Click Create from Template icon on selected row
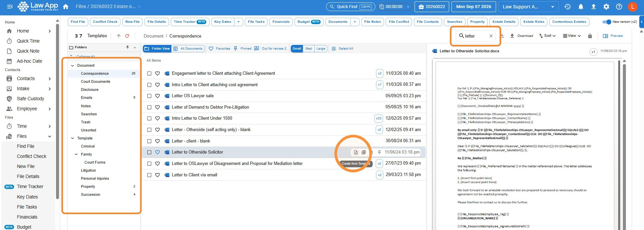The width and height of the screenshot is (644, 230). click(x=356, y=152)
